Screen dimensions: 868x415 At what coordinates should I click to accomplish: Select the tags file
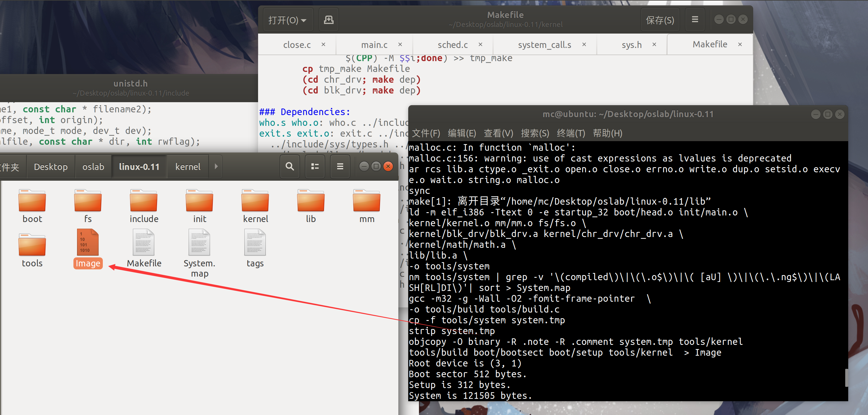(x=255, y=242)
